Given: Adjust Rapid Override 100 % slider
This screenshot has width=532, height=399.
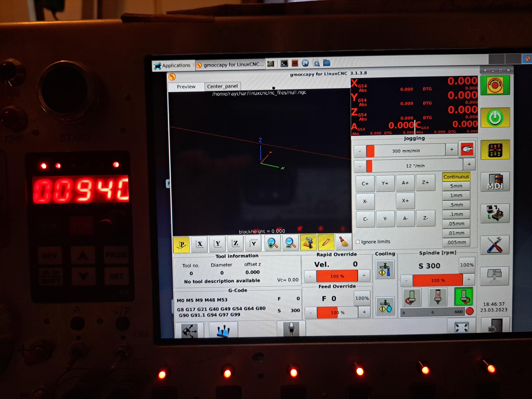Looking at the screenshot, I should click(337, 276).
